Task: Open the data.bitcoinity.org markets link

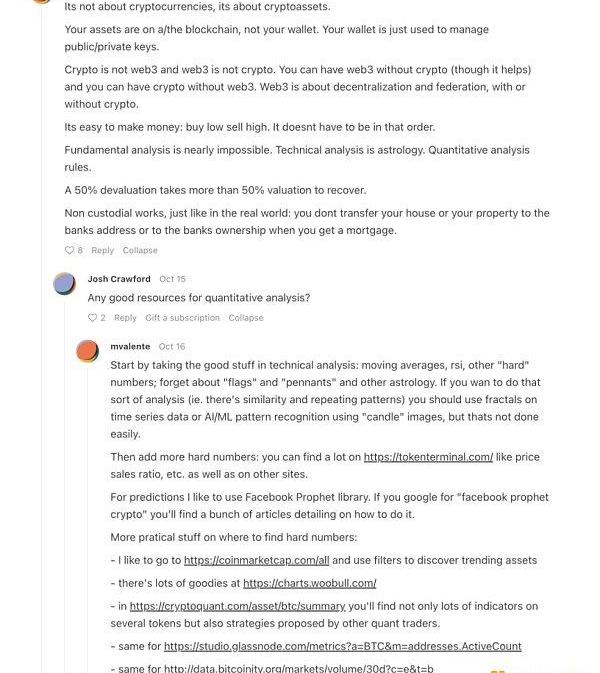Action: 298,667
